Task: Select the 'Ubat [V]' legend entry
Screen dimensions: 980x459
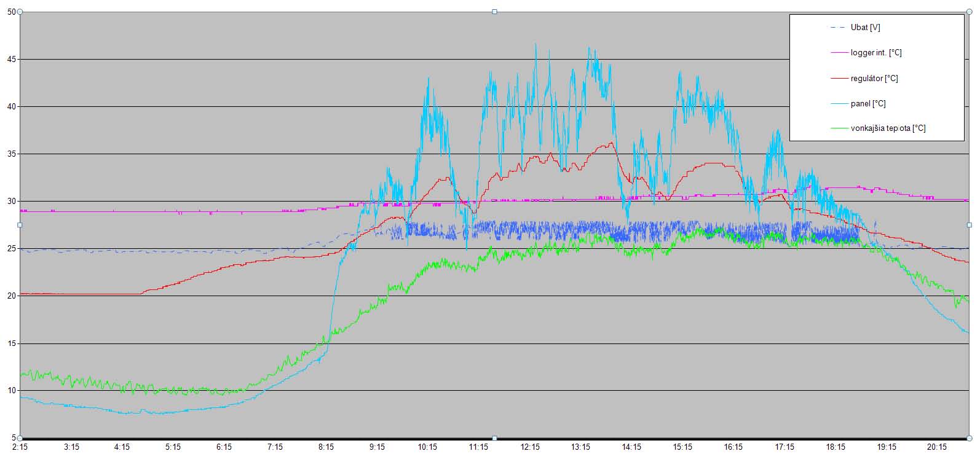Action: pos(865,28)
